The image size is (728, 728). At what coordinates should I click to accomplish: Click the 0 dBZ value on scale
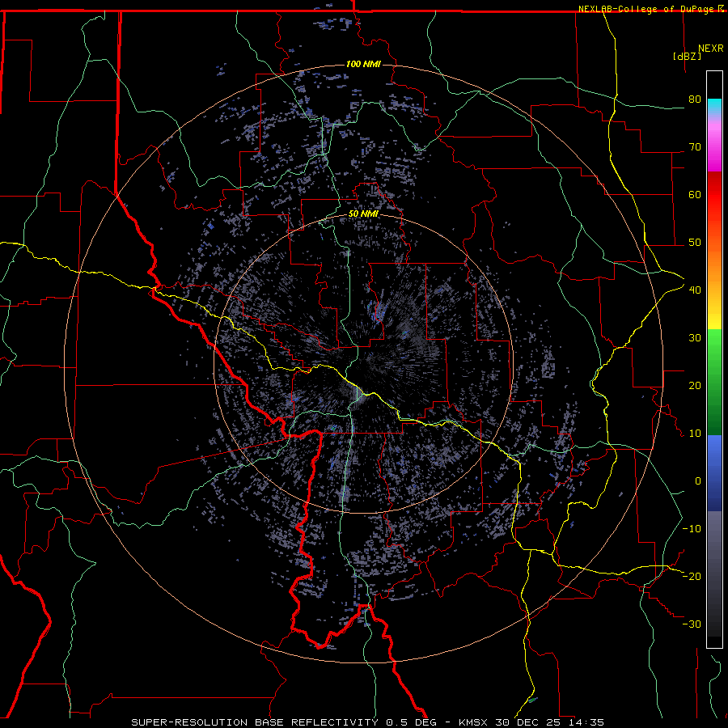(698, 481)
